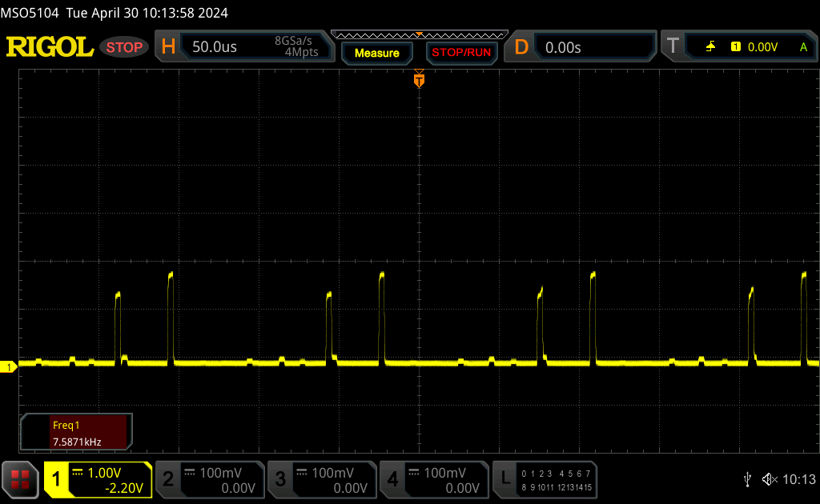The width and height of the screenshot is (820, 504).
Task: Click the orange H horizontal icon
Action: [x=168, y=47]
